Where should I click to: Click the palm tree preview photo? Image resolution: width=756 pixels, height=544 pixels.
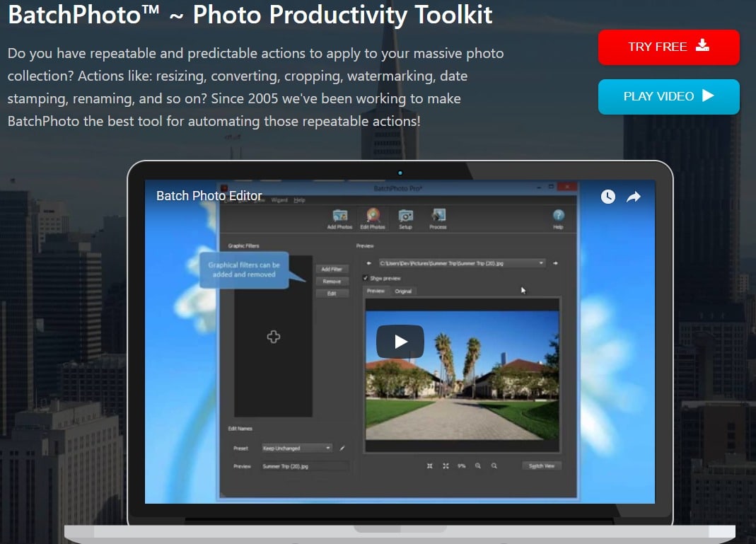point(462,375)
